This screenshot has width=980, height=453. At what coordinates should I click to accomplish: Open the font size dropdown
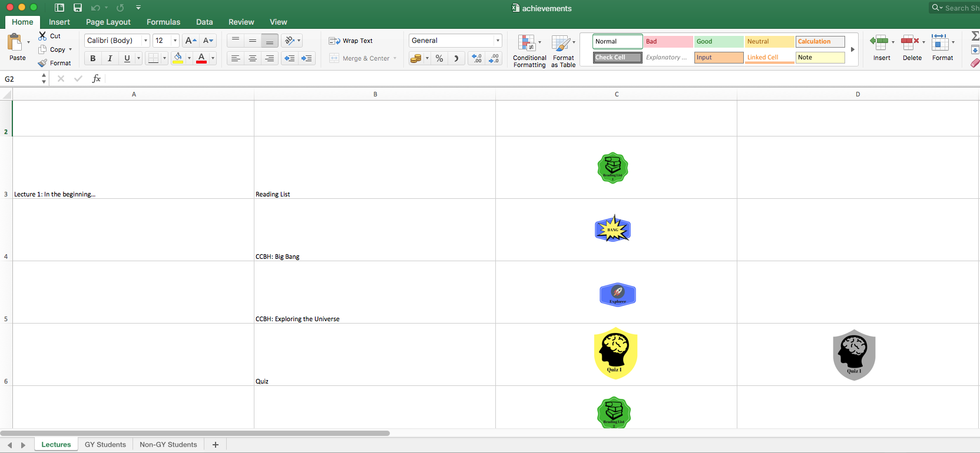[x=175, y=41]
